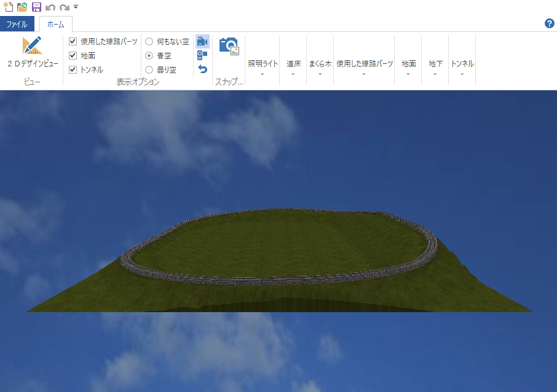
Task: Click the blue return arrow to reset view
Action: pos(202,69)
